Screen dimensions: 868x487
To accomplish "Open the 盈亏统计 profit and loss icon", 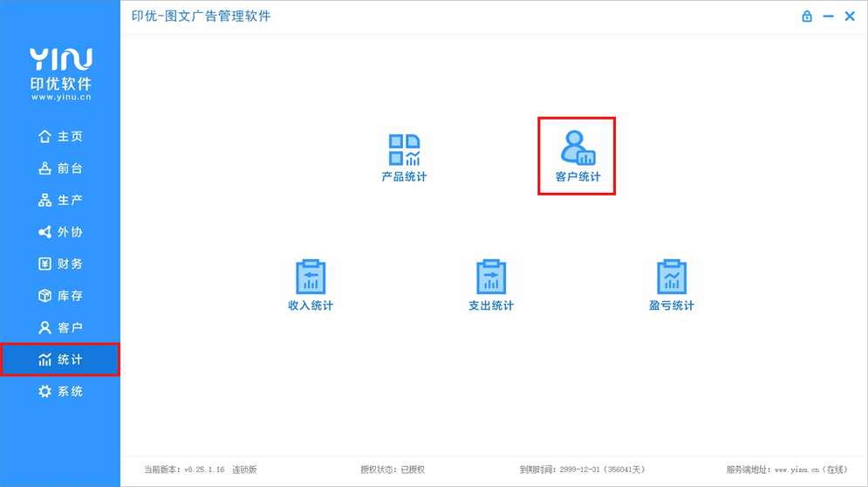I will click(672, 285).
